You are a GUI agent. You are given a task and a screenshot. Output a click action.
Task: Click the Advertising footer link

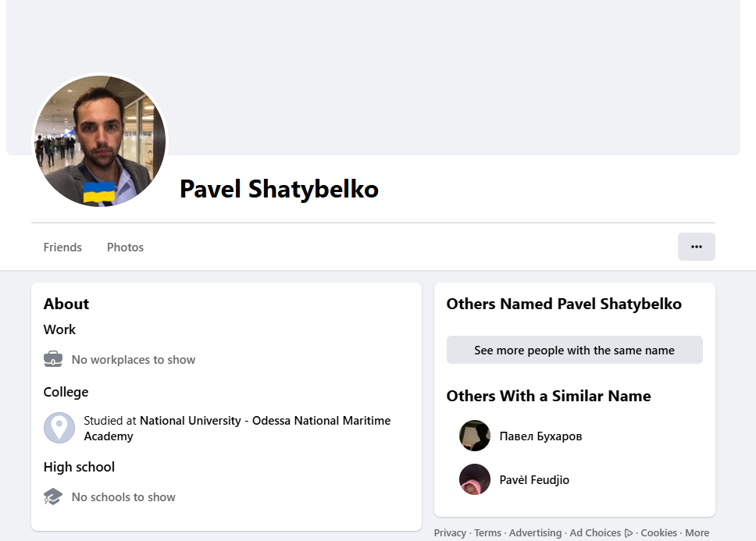[535, 533]
